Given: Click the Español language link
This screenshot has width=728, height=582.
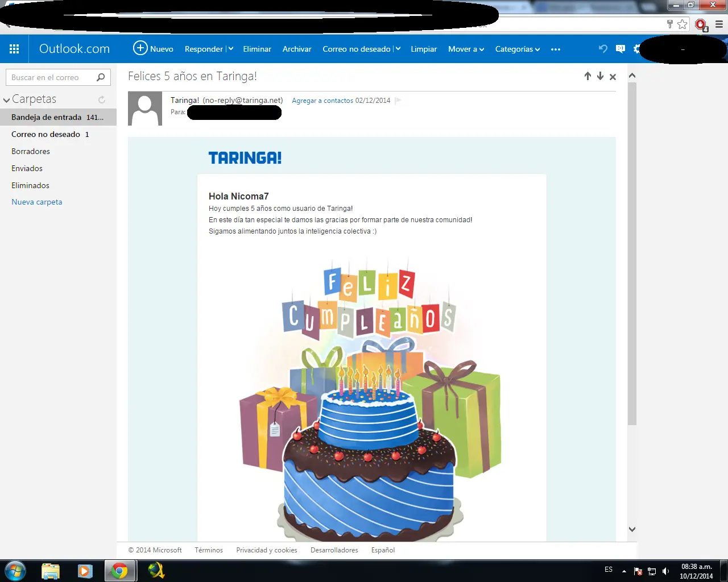Looking at the screenshot, I should coord(383,550).
